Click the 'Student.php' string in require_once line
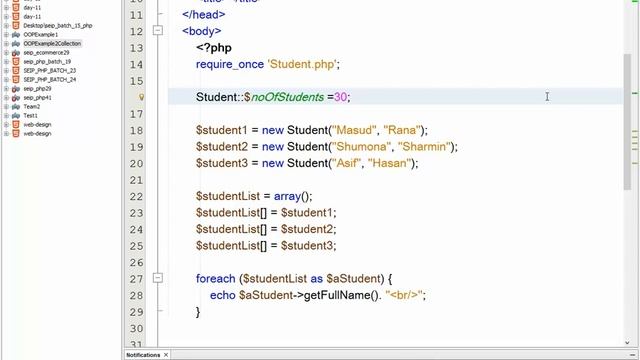 coord(302,64)
